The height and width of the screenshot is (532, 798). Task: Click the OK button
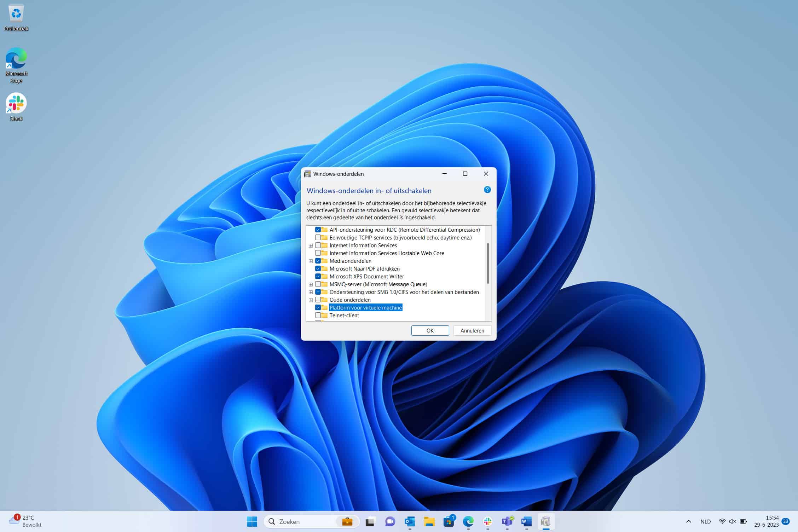pos(430,330)
